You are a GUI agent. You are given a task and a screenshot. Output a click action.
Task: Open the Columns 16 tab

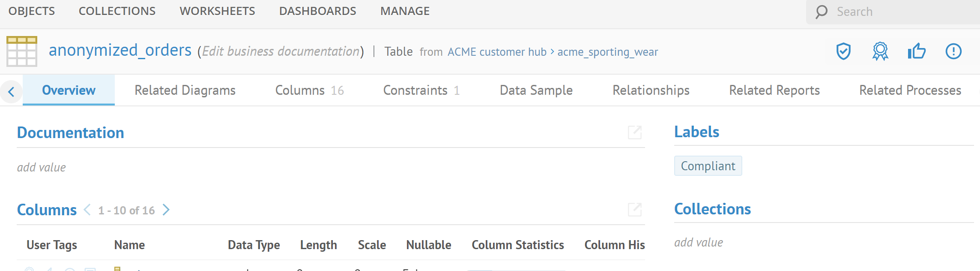coord(309,90)
